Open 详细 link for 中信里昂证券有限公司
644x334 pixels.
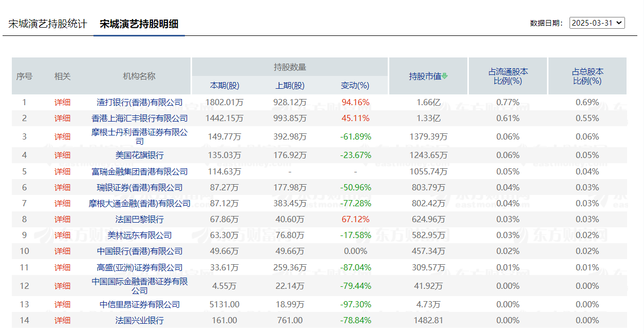pyautogui.click(x=63, y=304)
